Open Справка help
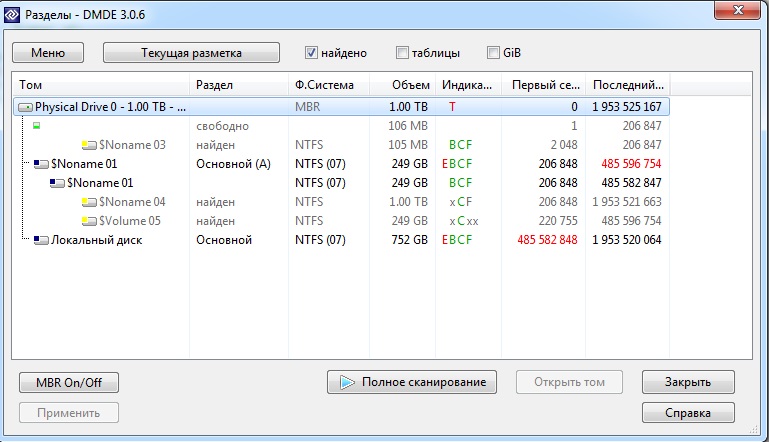The image size is (769, 442). 688,412
